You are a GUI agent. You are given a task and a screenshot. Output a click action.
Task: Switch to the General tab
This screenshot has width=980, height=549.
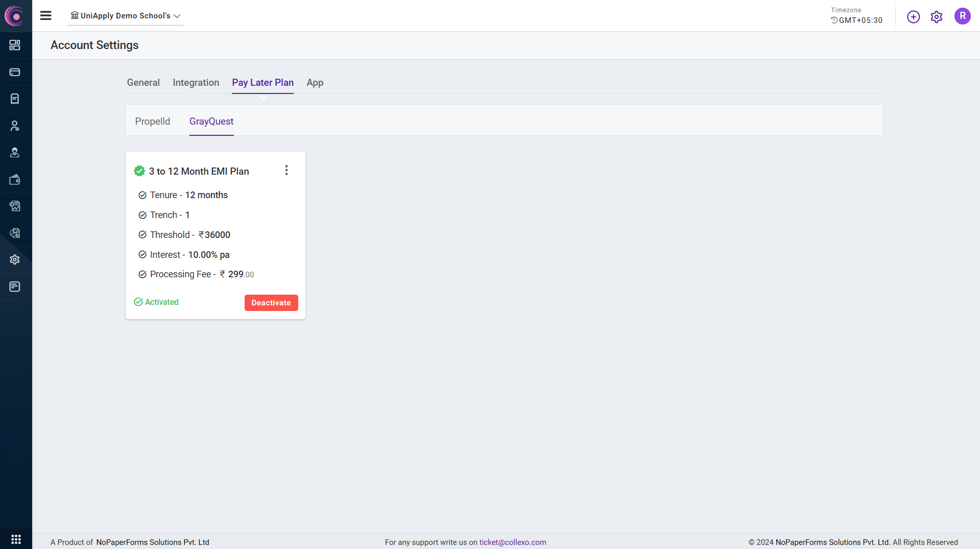click(143, 83)
